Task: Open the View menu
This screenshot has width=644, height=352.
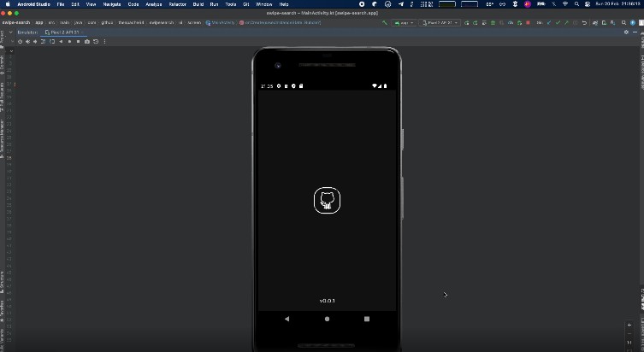Action: coord(91,4)
